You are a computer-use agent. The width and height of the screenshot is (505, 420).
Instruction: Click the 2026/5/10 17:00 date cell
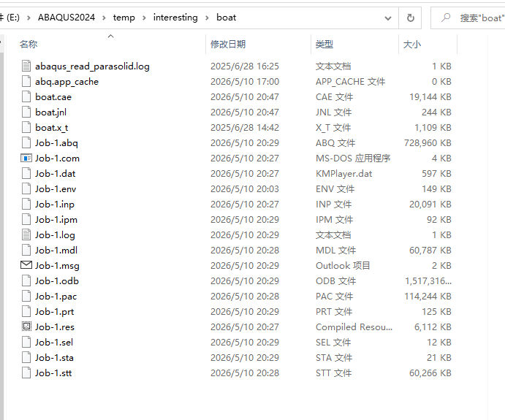245,81
